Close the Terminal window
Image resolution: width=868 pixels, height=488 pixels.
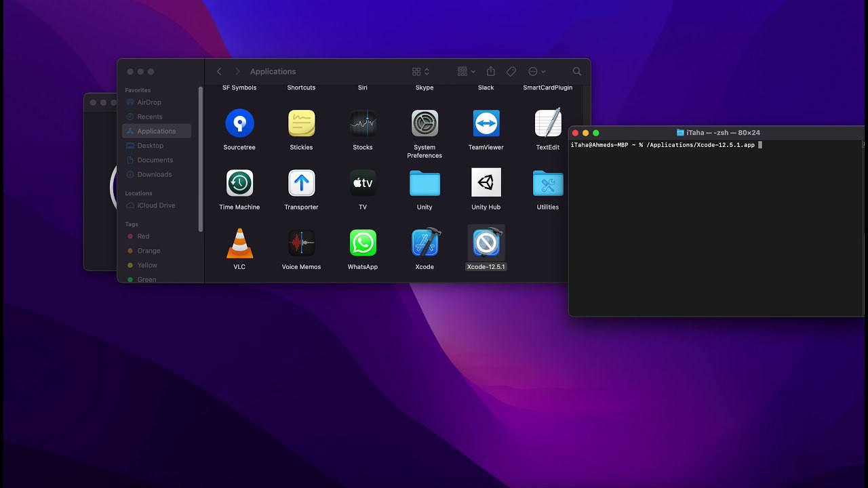pyautogui.click(x=575, y=133)
